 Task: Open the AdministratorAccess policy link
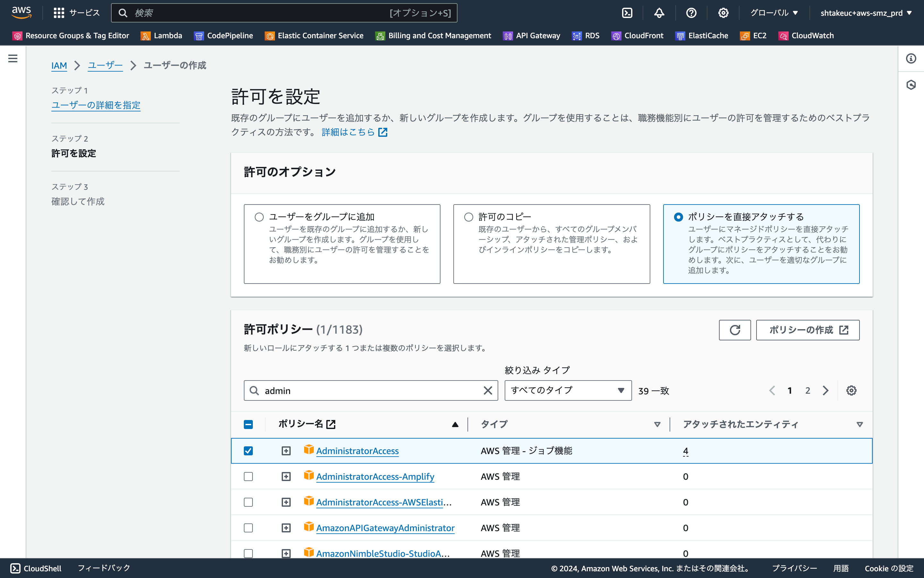(357, 451)
